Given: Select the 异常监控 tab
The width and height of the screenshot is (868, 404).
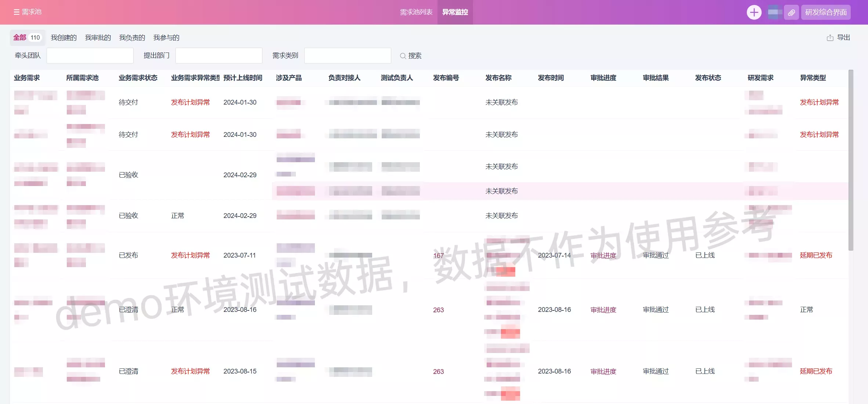Looking at the screenshot, I should pyautogui.click(x=455, y=12).
